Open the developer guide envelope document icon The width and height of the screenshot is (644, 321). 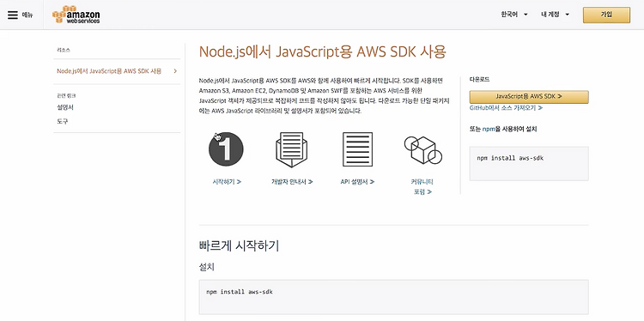[x=292, y=149]
